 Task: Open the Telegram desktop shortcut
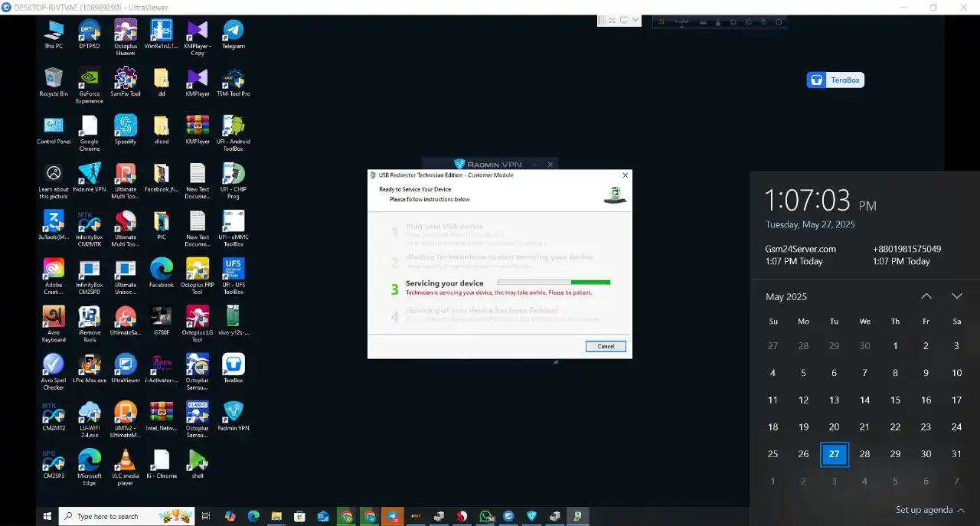click(x=234, y=34)
